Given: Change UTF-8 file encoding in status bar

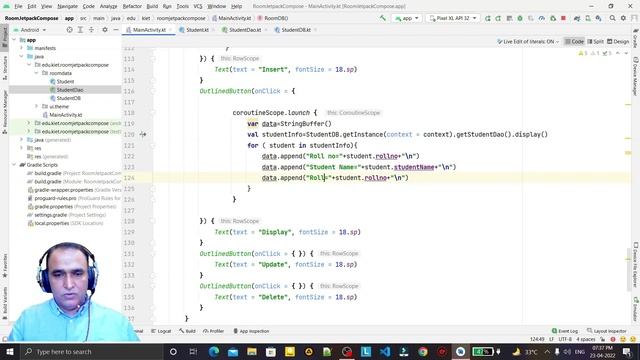Looking at the screenshot, I should [x=565, y=339].
